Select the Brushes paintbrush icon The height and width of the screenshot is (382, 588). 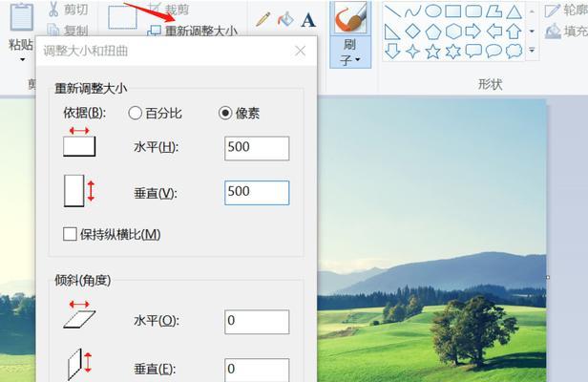pos(350,17)
